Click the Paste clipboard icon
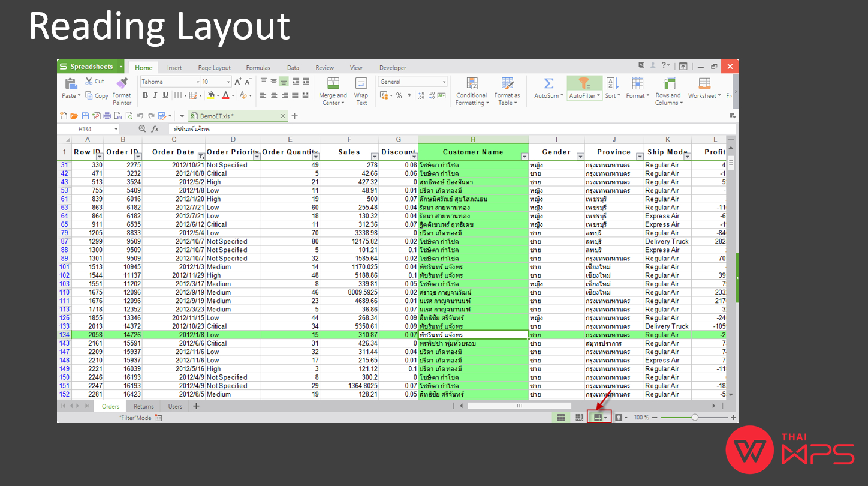868x486 pixels. pyautogui.click(x=70, y=83)
